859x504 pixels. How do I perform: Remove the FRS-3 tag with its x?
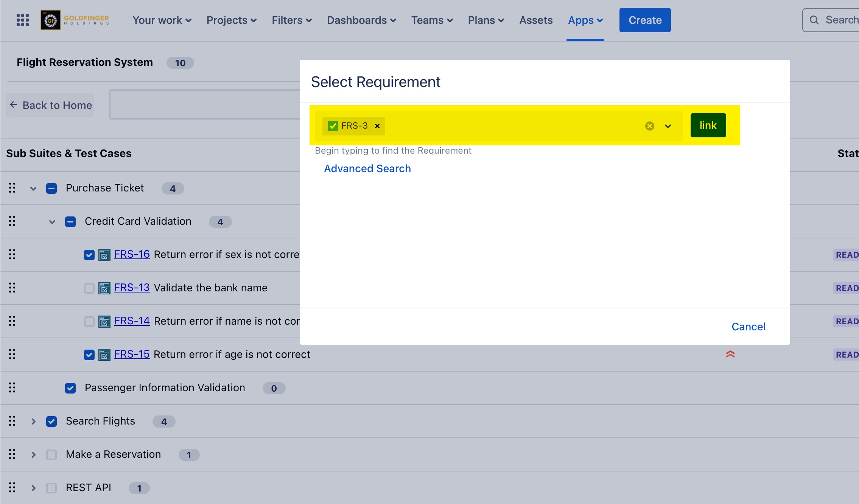[377, 126]
